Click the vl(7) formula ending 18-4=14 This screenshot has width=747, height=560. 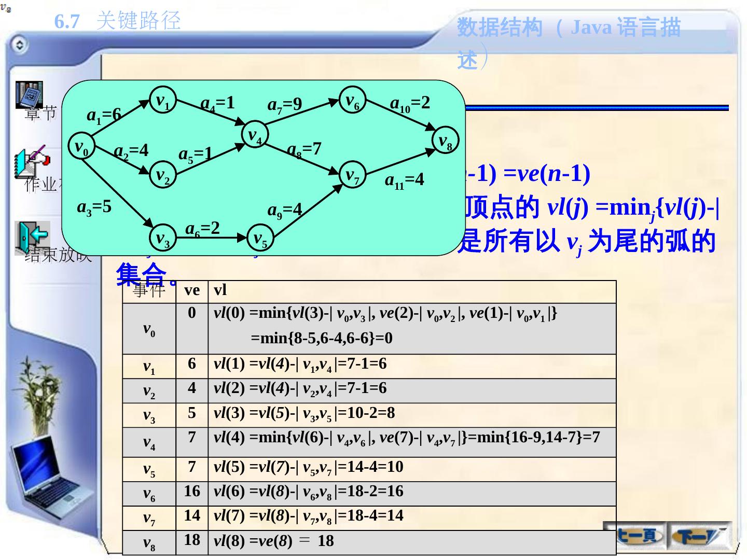click(309, 516)
